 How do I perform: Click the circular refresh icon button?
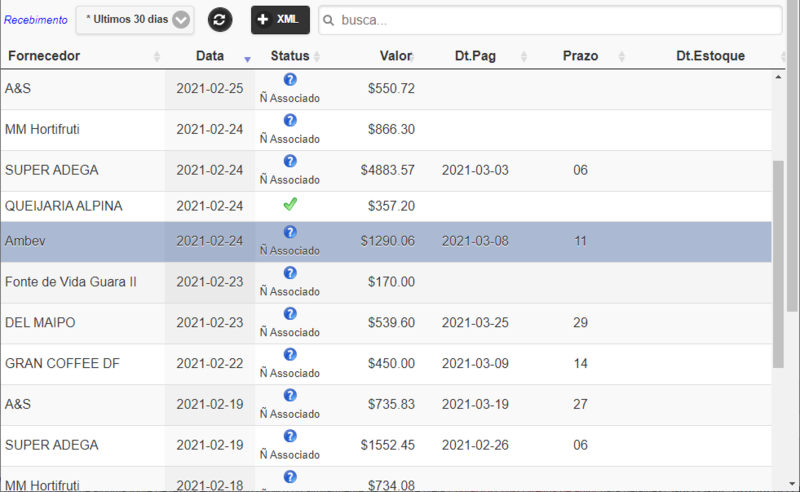(x=220, y=20)
